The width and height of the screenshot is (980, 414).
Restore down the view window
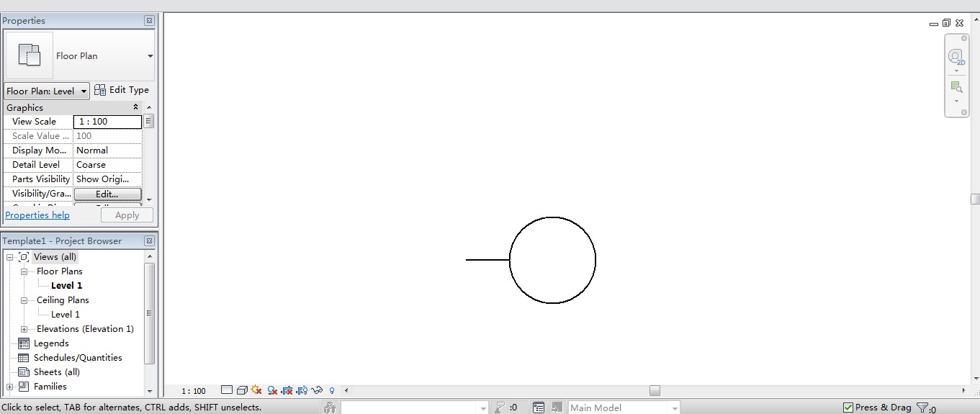(946, 23)
